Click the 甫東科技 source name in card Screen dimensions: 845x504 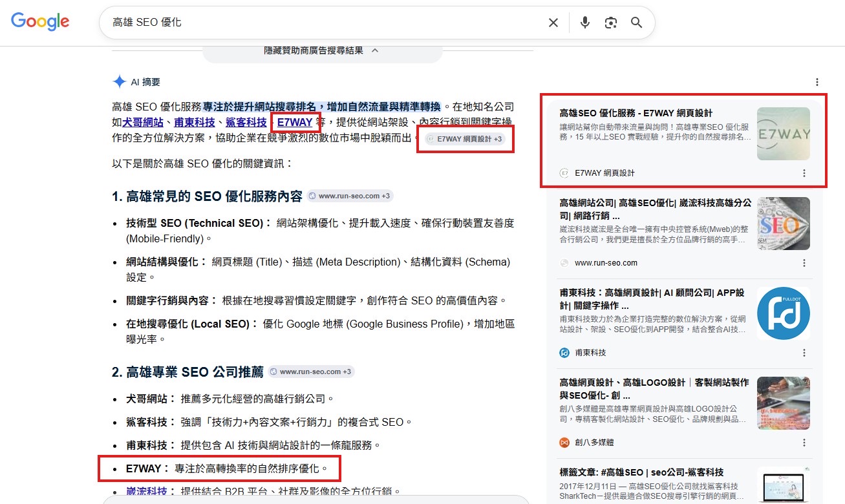pos(590,353)
